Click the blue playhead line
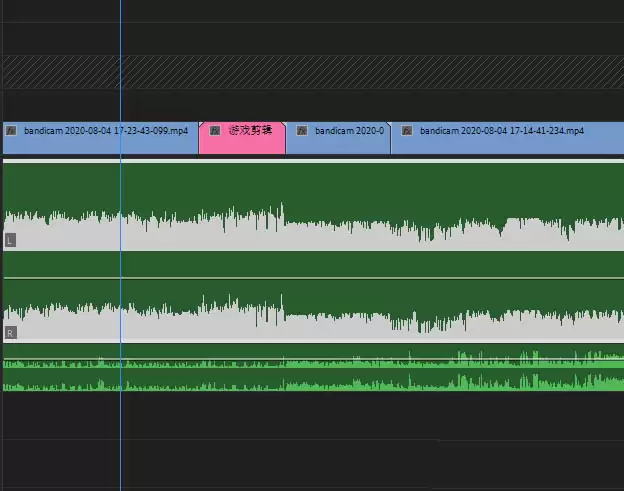Viewport: 624px width, 491px height. (121, 246)
